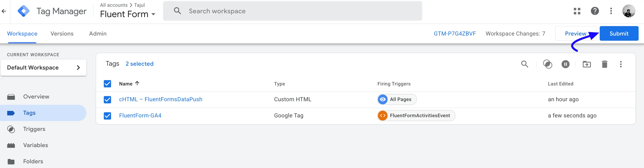Click the Custom HTML type cell
This screenshot has height=168, width=644.
pos(293,99)
